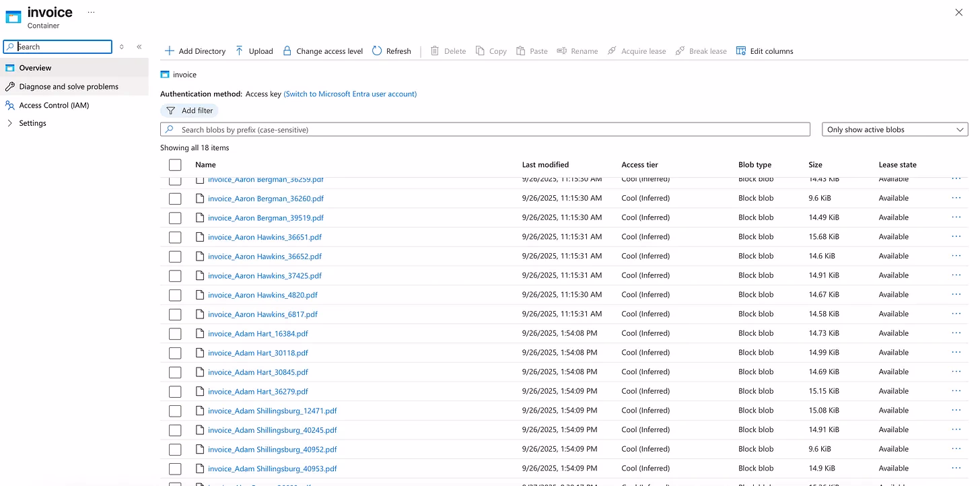Click the Edit columns icon

pos(741,51)
